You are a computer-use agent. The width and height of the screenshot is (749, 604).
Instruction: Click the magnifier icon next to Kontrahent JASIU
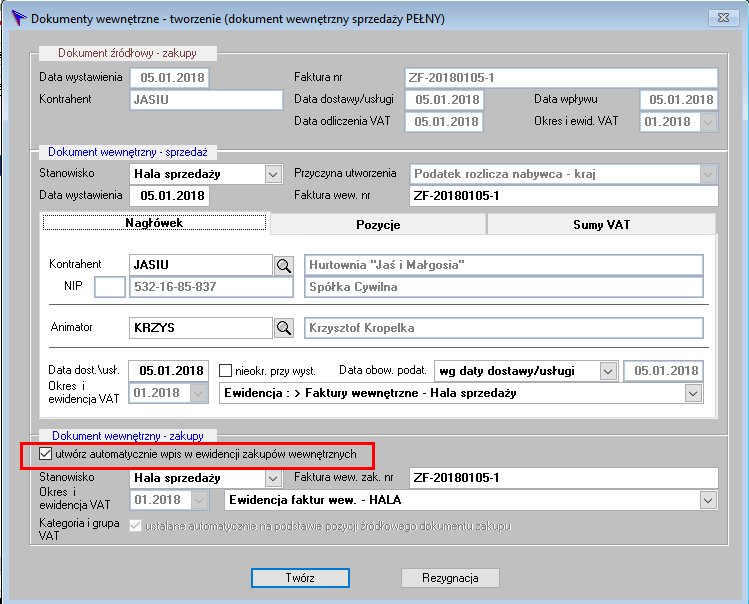(284, 265)
